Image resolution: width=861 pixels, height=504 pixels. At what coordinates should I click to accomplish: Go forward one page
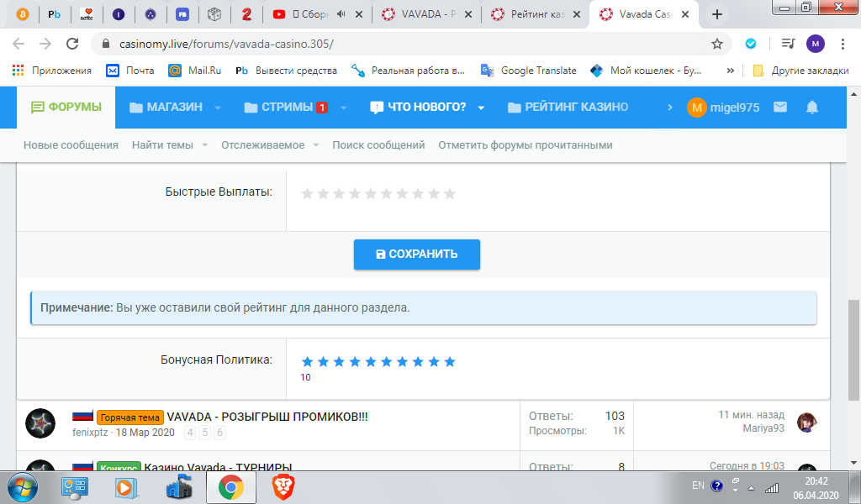pos(45,44)
